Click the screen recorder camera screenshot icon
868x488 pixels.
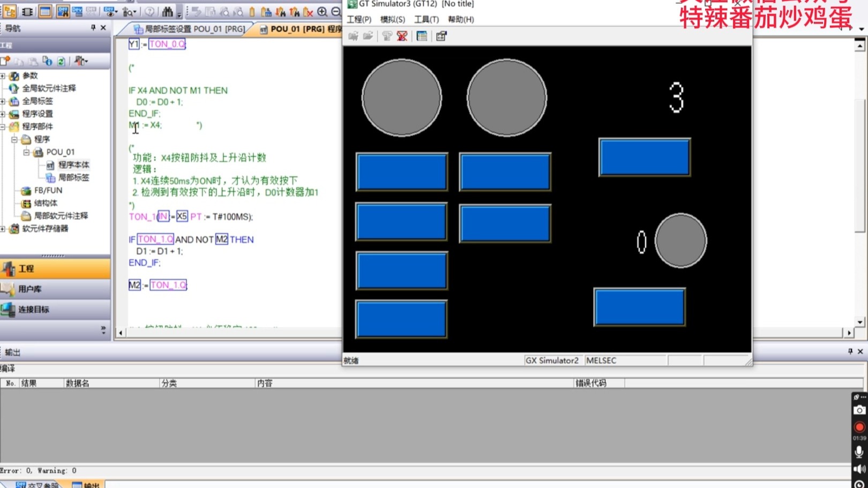coord(859,410)
